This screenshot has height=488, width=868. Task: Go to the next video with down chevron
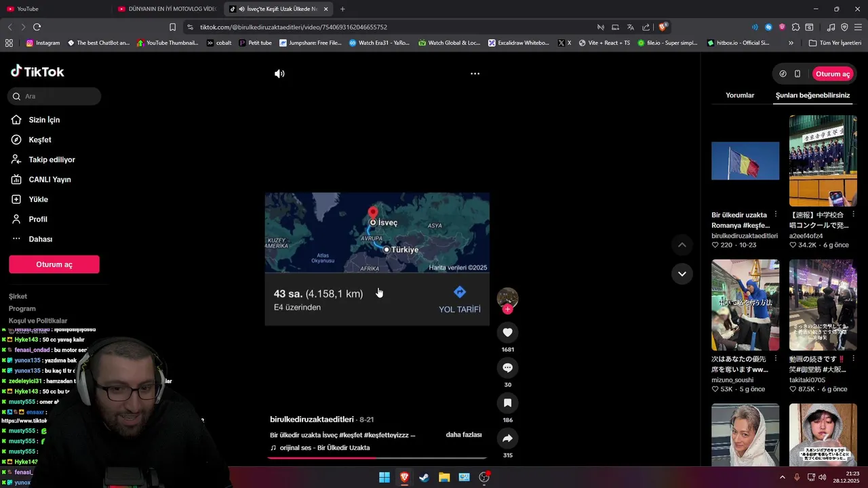click(x=682, y=274)
